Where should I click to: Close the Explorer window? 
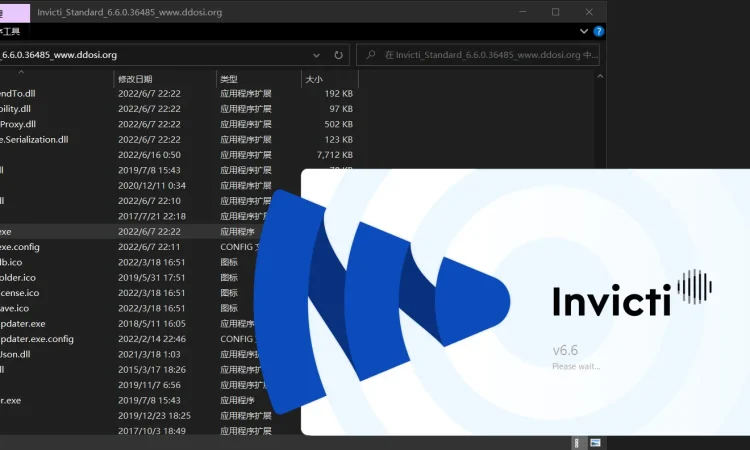[589, 12]
